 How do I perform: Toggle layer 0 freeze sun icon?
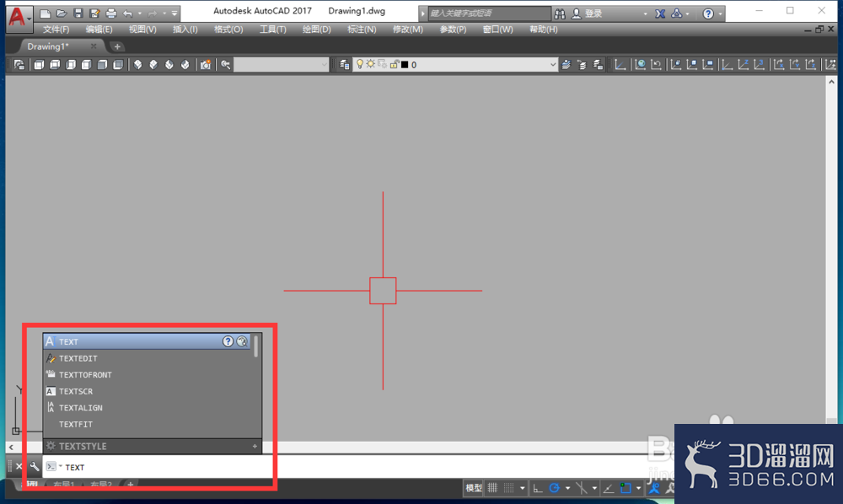[370, 65]
